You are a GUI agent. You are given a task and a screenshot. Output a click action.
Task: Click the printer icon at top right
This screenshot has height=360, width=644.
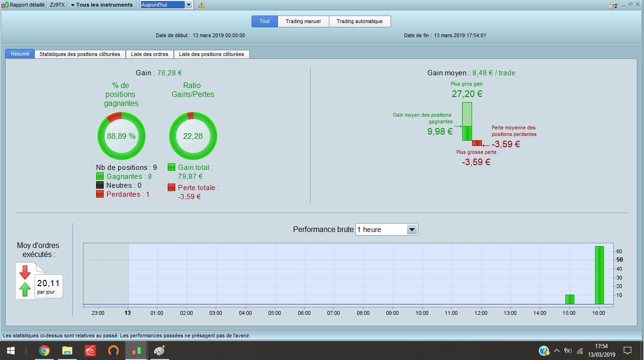click(x=613, y=5)
